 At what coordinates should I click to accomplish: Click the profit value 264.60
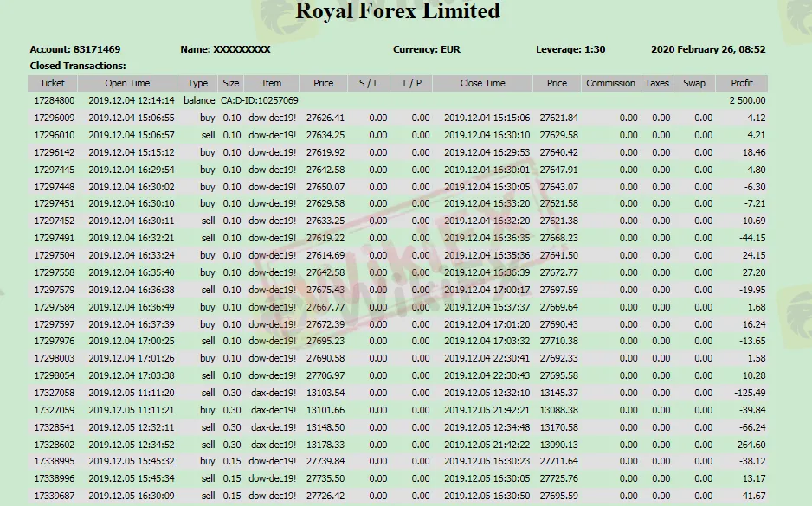click(751, 445)
